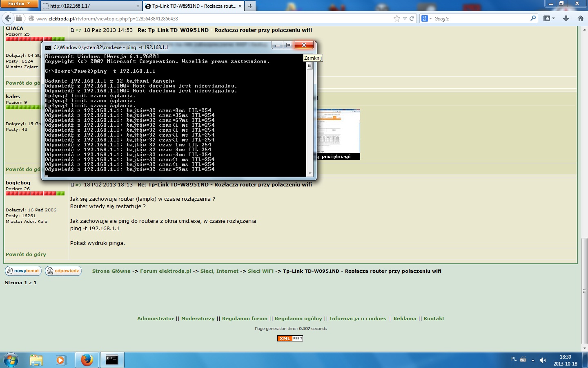Reply using the "odpowiedz" button
Screen dimensions: 588x368
63,271
